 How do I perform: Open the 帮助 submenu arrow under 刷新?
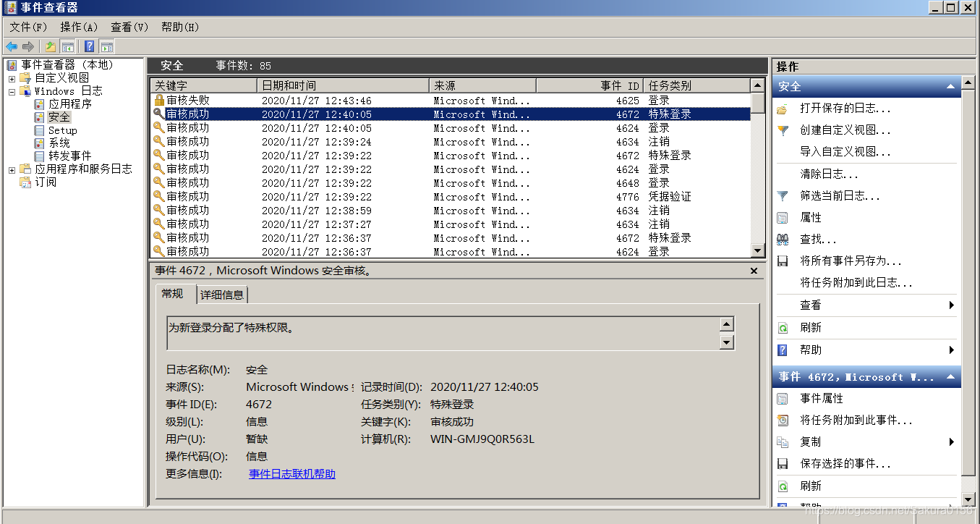[952, 350]
